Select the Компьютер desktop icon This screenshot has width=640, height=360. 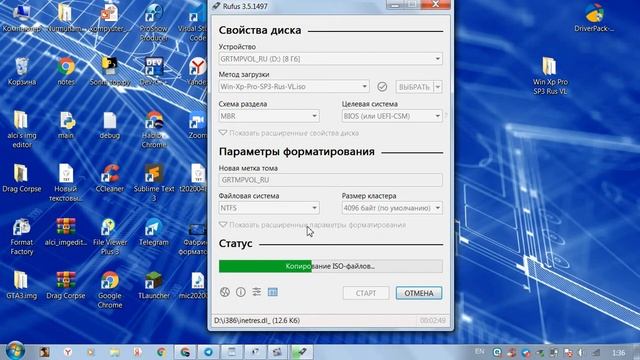22,18
